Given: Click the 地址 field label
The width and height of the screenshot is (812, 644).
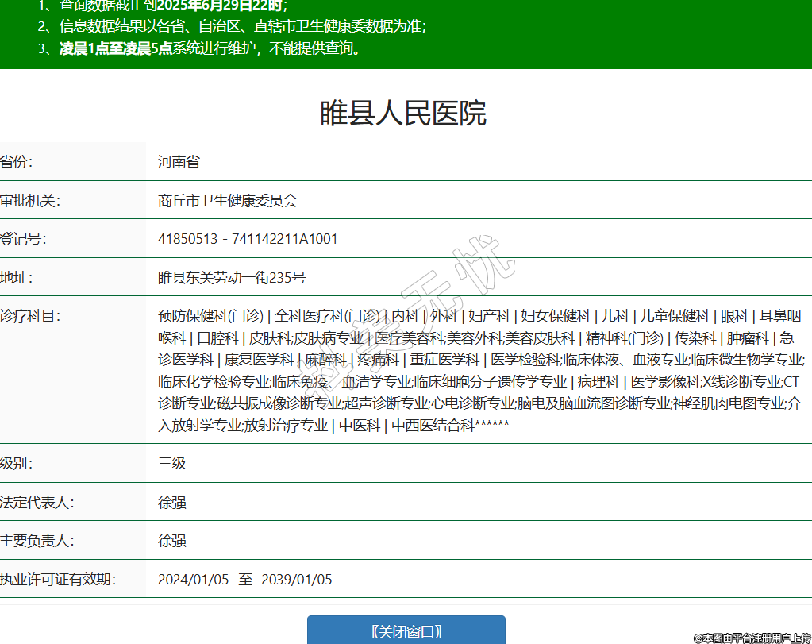Looking at the screenshot, I should point(17,278).
